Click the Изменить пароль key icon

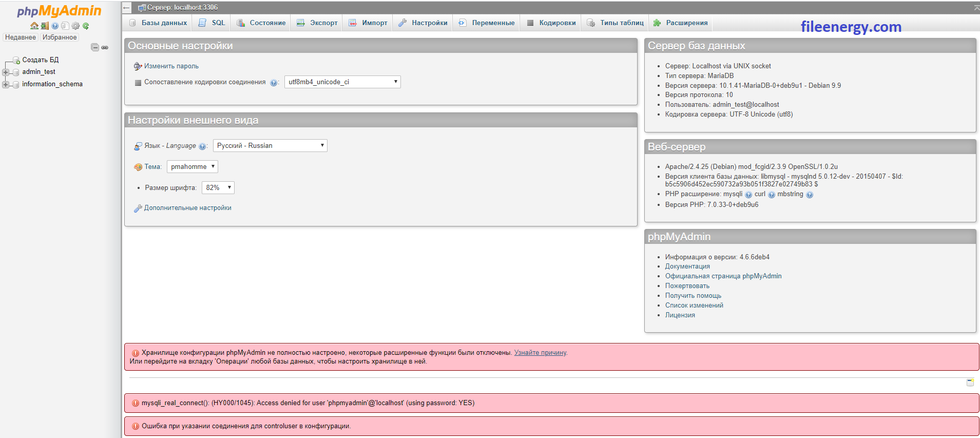tap(138, 66)
